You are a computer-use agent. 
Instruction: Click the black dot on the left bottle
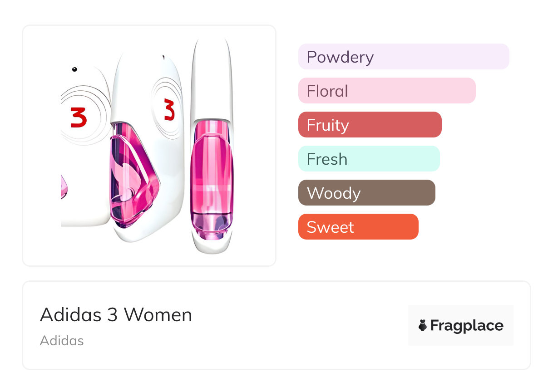point(74,69)
